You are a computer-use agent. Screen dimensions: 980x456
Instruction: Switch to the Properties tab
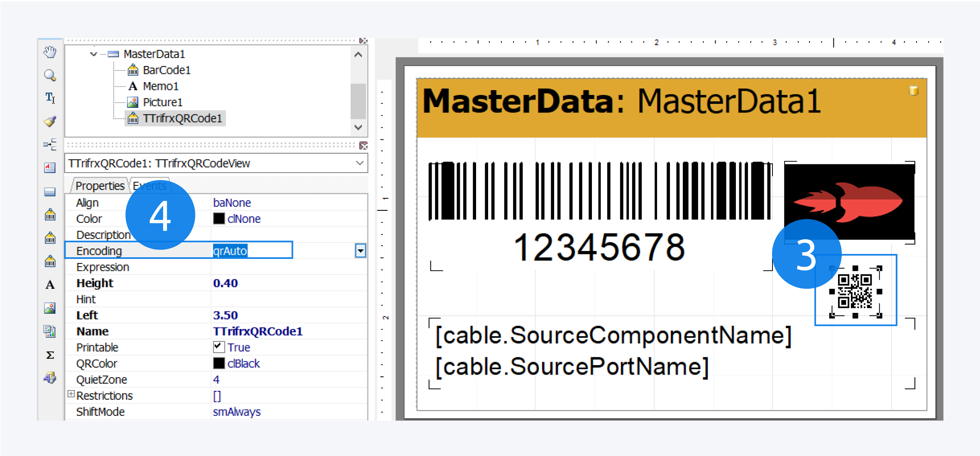tap(100, 185)
